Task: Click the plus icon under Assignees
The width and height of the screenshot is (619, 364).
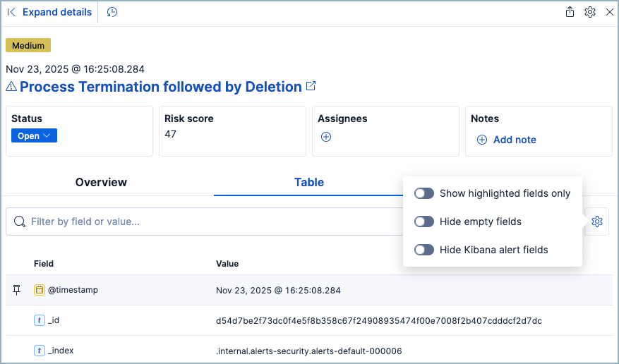Action: click(326, 138)
